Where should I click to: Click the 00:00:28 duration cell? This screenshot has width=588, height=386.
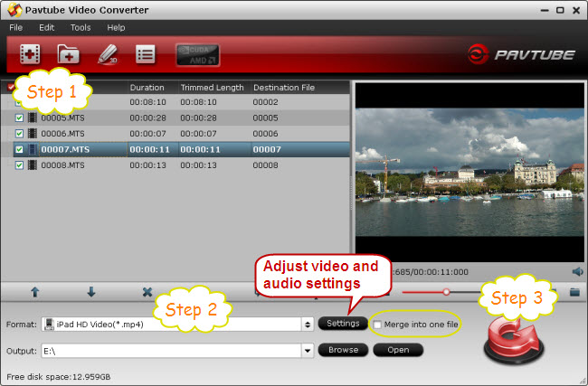[147, 118]
